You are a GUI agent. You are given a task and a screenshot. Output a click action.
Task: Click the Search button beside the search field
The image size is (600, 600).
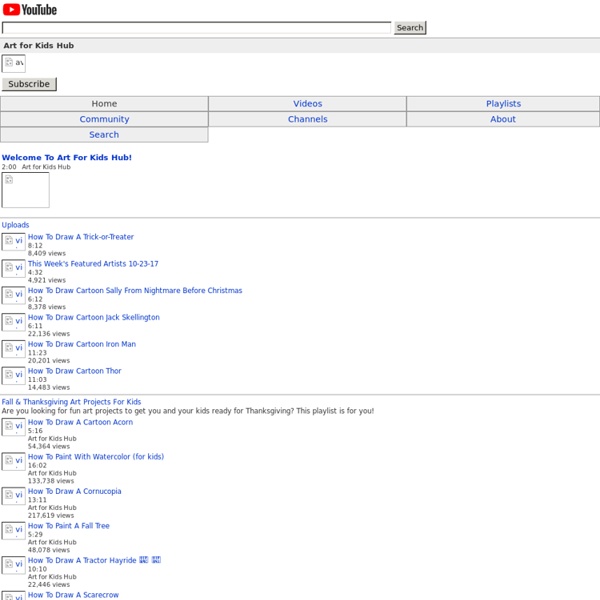pos(410,28)
